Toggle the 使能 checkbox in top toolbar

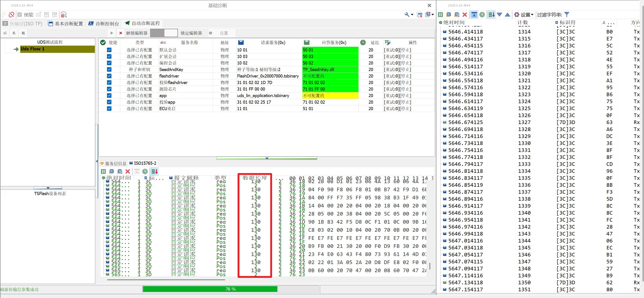(20, 14)
